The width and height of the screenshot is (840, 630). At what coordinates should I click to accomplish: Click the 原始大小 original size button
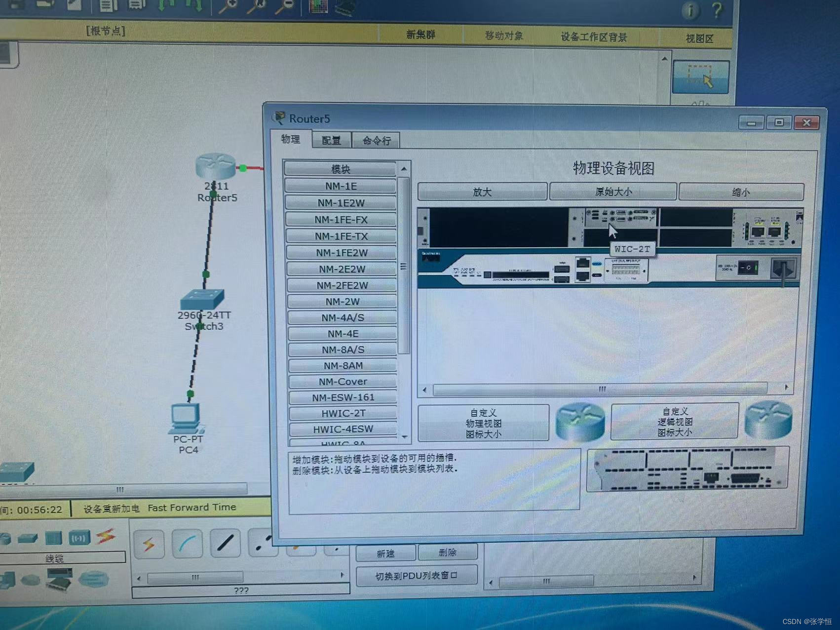(613, 192)
